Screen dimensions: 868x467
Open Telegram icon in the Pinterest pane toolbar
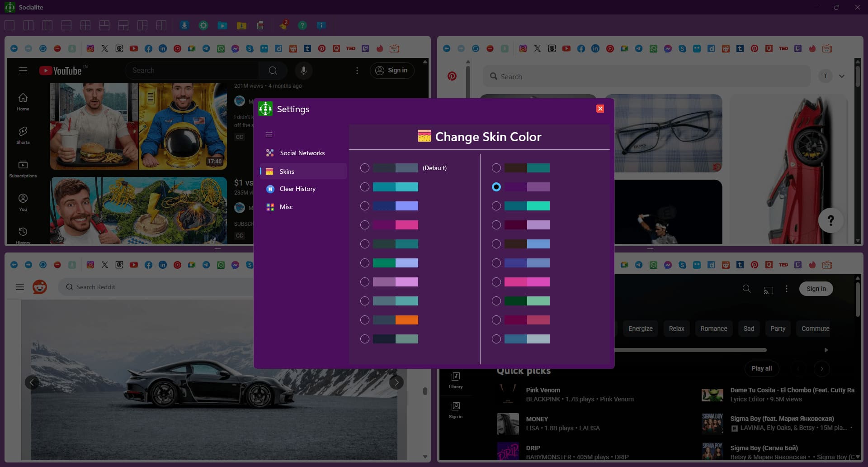639,48
